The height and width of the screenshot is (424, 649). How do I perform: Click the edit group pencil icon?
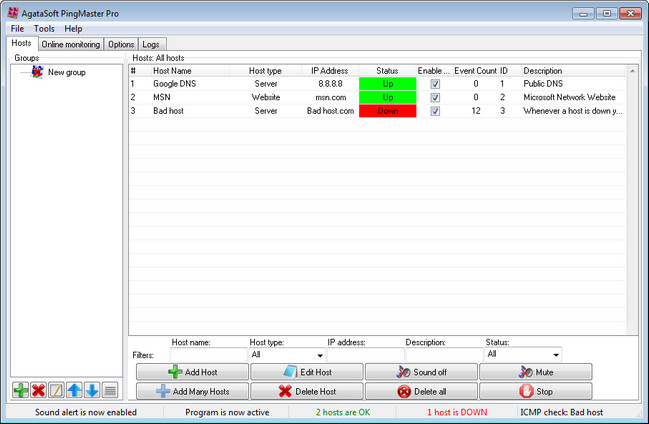(56, 390)
